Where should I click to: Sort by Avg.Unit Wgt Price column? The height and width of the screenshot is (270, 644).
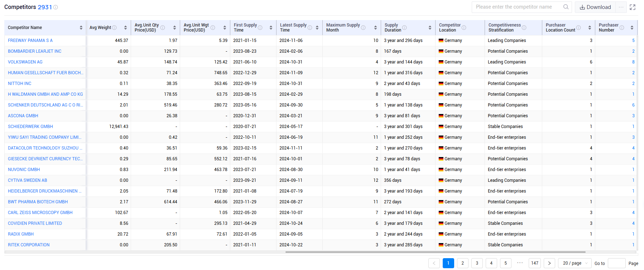point(225,28)
